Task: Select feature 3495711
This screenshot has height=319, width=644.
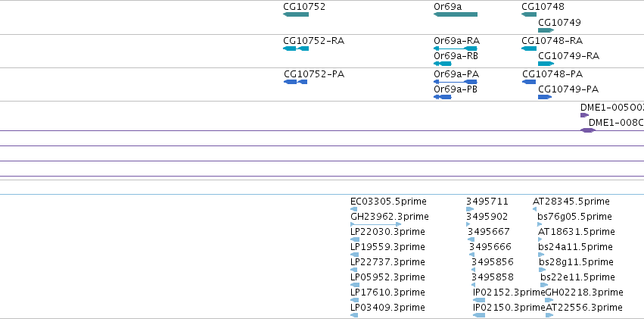Action: coord(470,209)
